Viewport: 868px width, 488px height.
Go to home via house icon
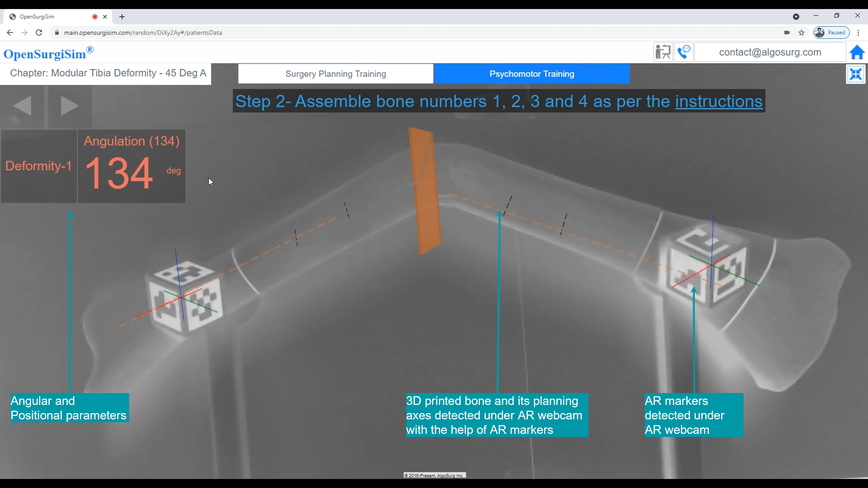click(857, 53)
